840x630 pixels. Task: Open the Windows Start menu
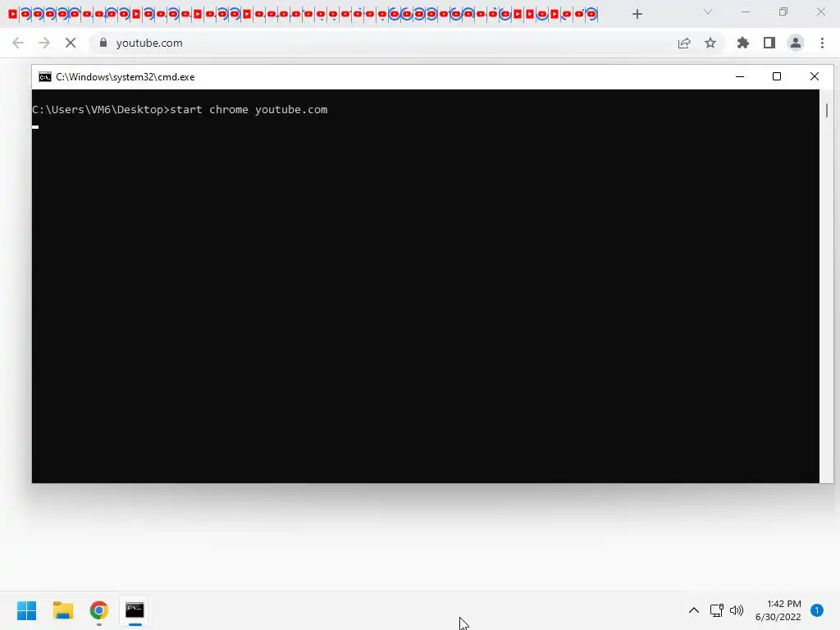pyautogui.click(x=26, y=610)
